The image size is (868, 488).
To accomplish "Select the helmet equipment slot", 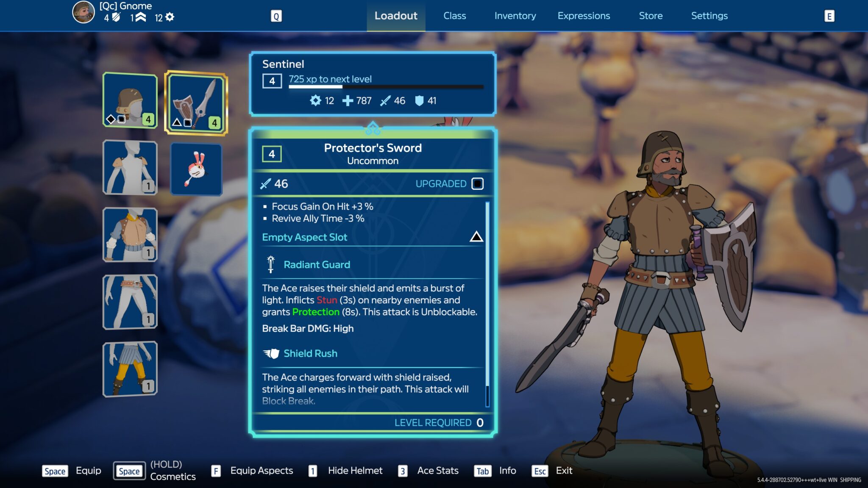I will [x=130, y=100].
